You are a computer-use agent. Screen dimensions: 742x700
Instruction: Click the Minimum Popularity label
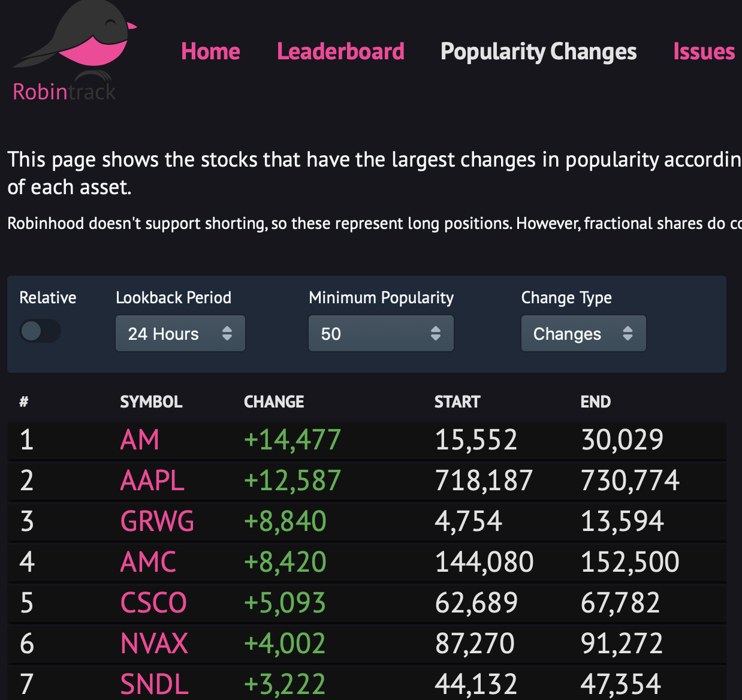[x=381, y=298]
